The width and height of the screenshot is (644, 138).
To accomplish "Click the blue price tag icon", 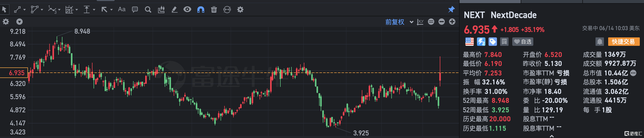I will click(x=492, y=42).
